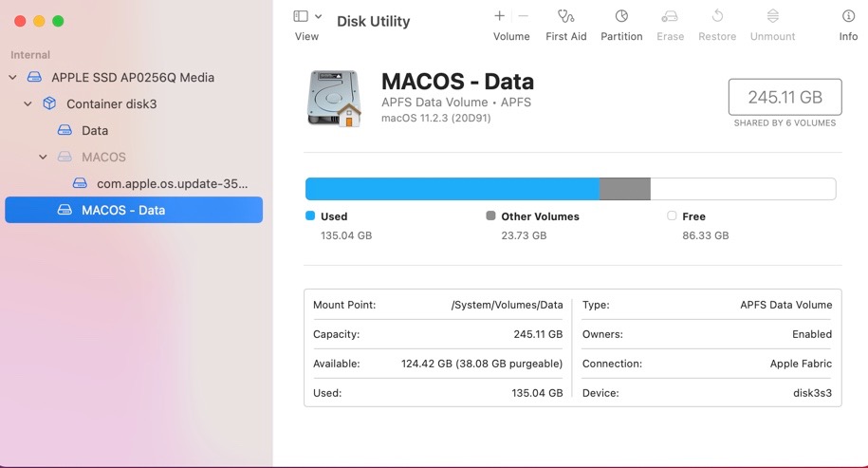The width and height of the screenshot is (868, 468).
Task: Toggle the sidebar View icon
Action: (x=301, y=16)
